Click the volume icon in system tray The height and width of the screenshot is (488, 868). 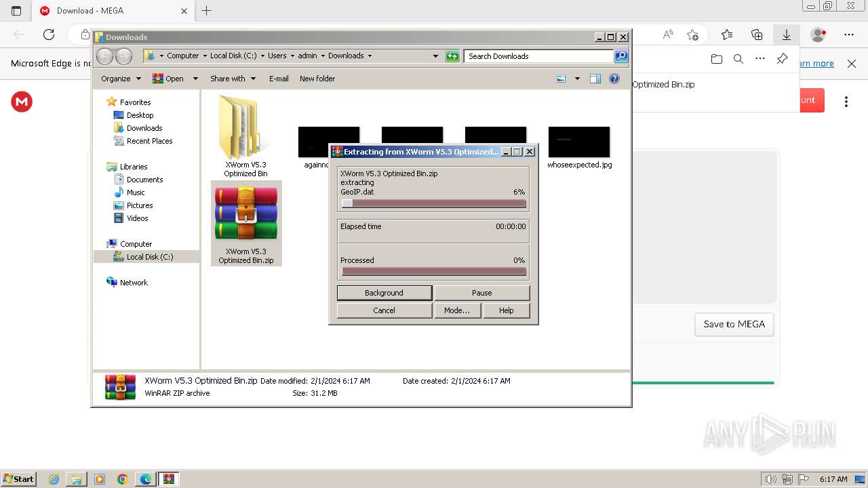[x=771, y=479]
